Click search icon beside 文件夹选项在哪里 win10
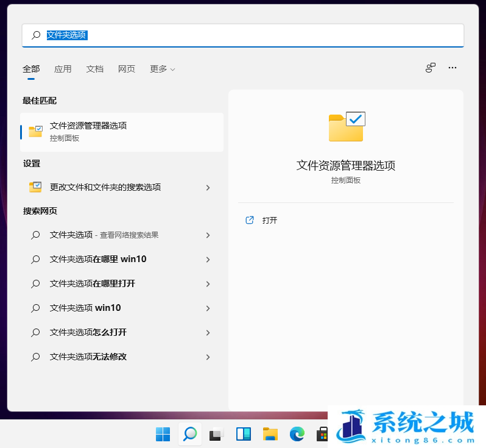This screenshot has height=448, width=486. click(x=35, y=260)
